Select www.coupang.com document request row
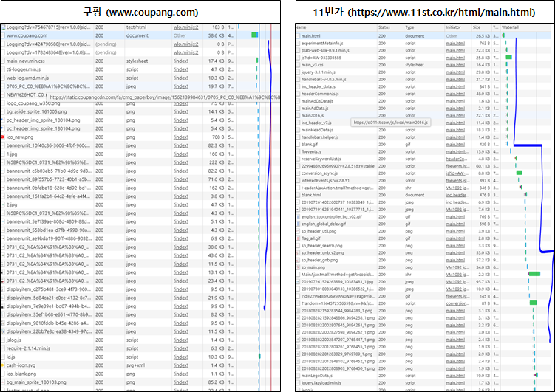 point(140,35)
